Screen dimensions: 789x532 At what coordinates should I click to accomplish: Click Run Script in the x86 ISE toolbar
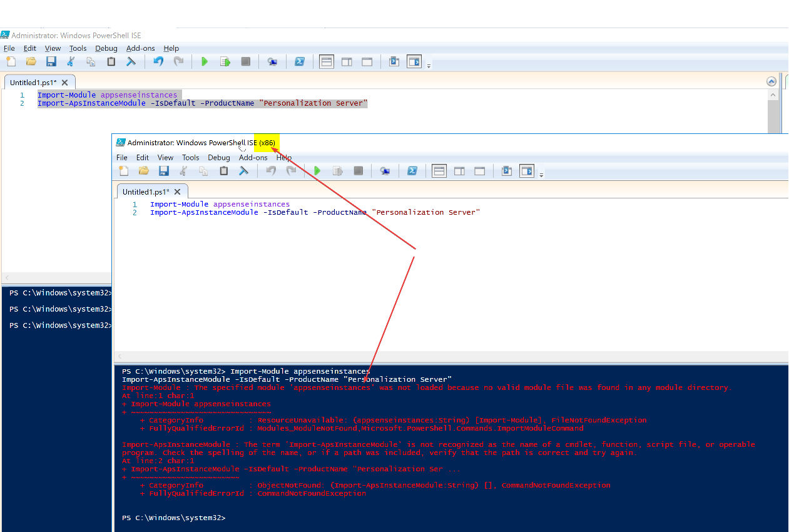point(317,171)
